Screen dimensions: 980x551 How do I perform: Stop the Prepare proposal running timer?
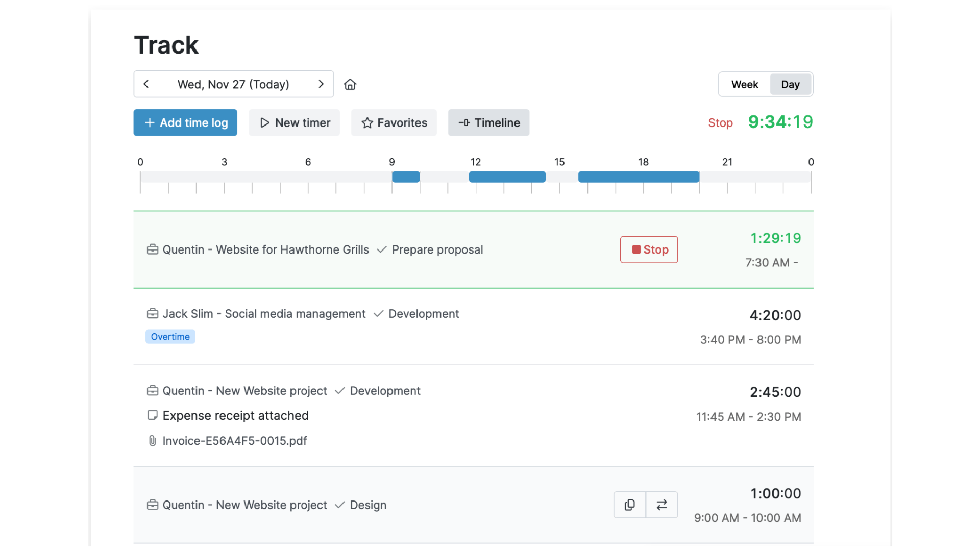tap(649, 249)
